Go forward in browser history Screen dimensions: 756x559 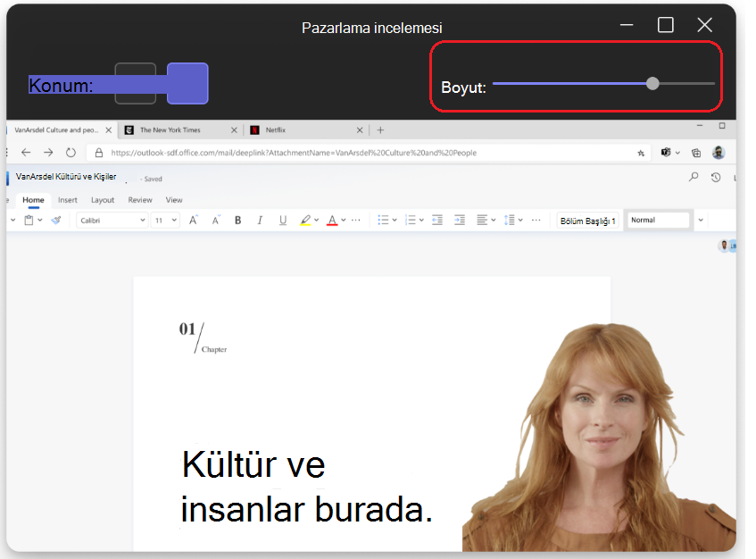click(48, 153)
